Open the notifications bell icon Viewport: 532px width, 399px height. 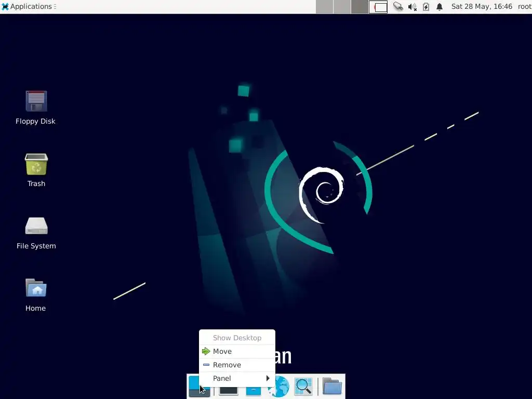(x=440, y=7)
